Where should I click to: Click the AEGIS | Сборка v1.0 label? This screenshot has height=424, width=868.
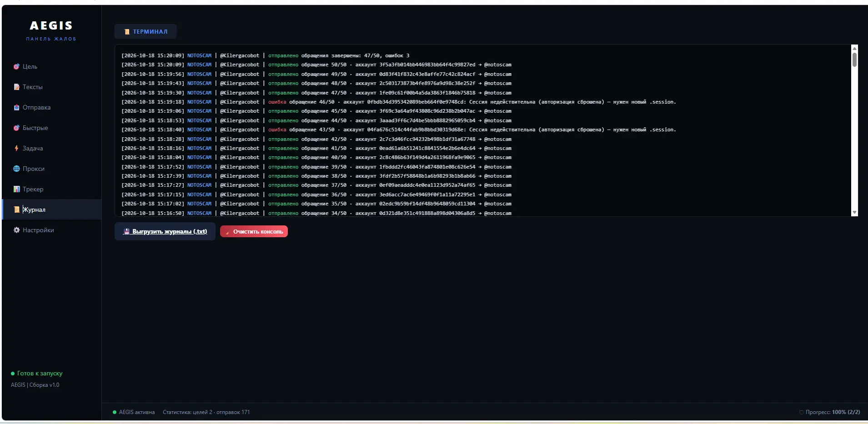35,385
